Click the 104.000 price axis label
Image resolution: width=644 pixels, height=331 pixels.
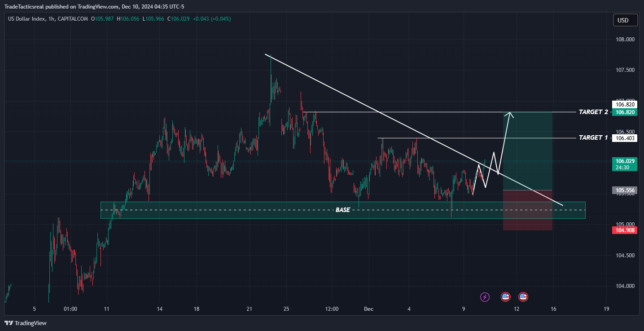(625, 286)
